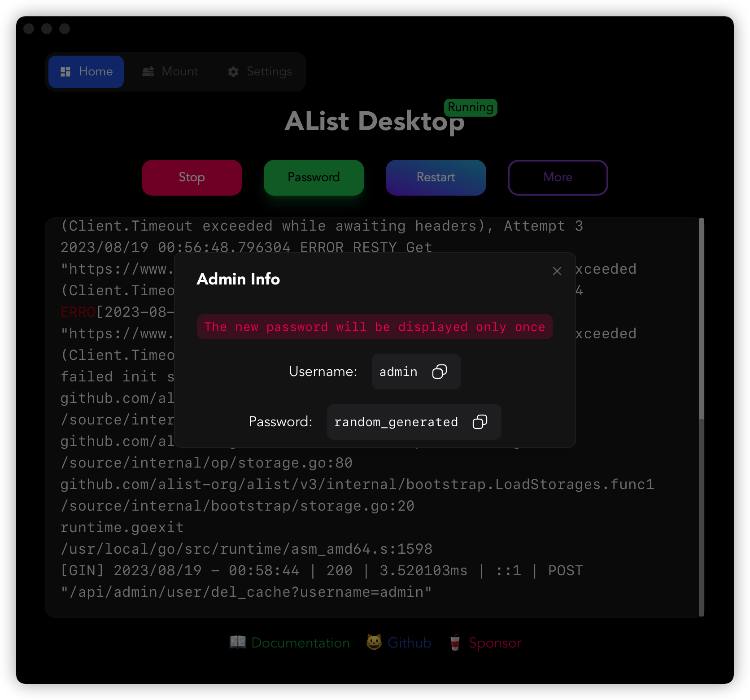The width and height of the screenshot is (750, 700).
Task: Restart the AList service
Action: click(436, 178)
